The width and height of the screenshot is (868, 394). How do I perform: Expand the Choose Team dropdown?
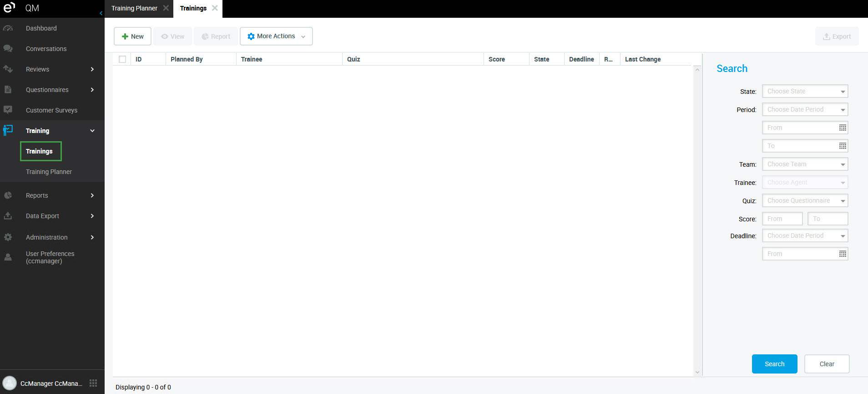pos(805,164)
